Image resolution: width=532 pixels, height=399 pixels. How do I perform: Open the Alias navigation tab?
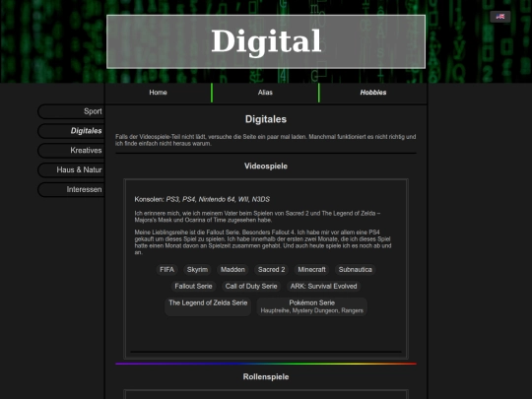tap(265, 93)
